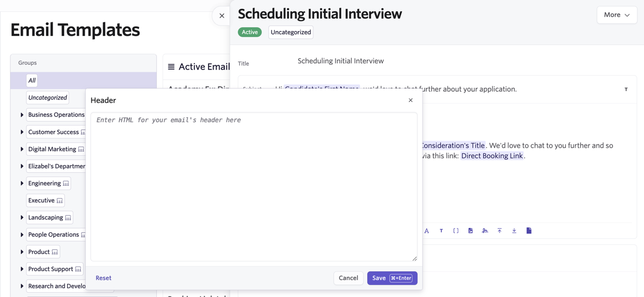The height and width of the screenshot is (297, 644).
Task: Click the small 'T' icon in the Subject field
Action: 626,89
